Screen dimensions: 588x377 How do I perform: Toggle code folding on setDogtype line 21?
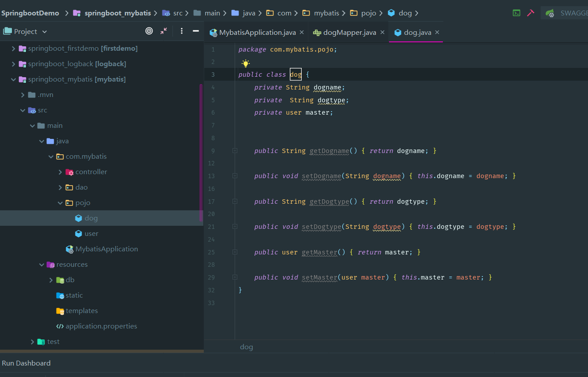pos(235,227)
